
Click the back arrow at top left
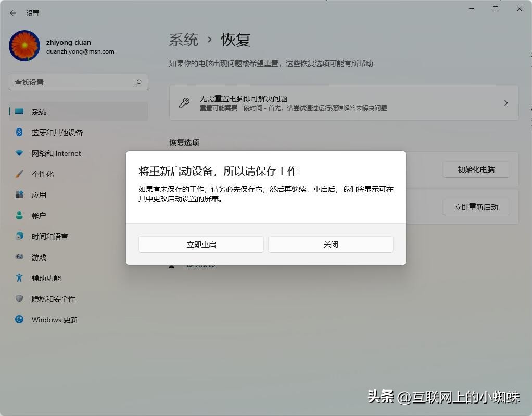[x=12, y=13]
